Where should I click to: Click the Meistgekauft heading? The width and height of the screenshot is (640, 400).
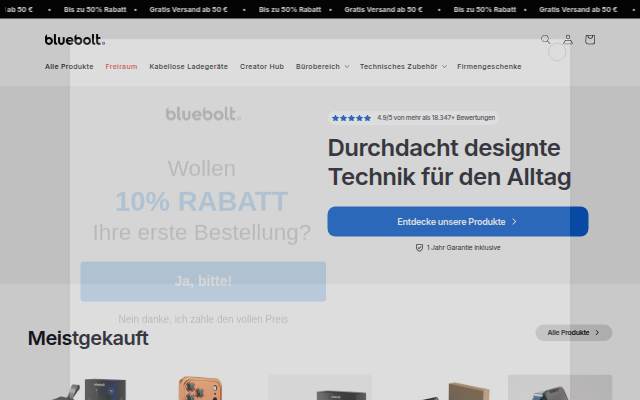click(88, 338)
